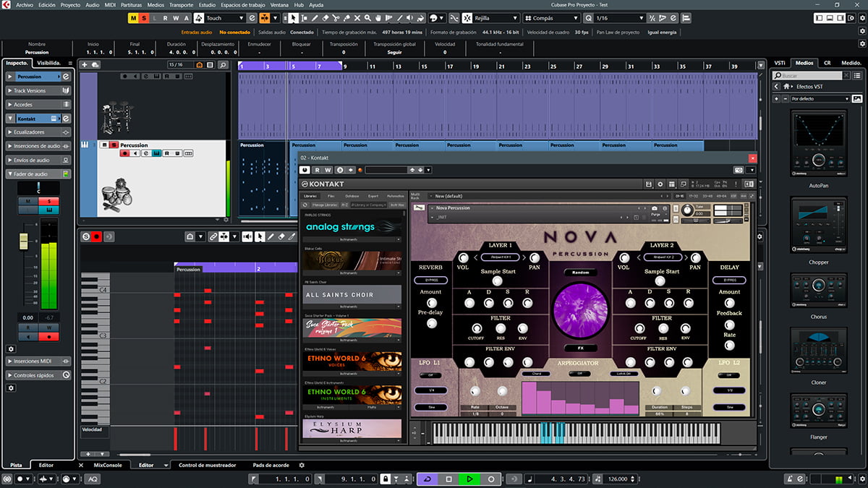Expand the Inserciones MIDI inspector section
868x488 pixels.
38,361
